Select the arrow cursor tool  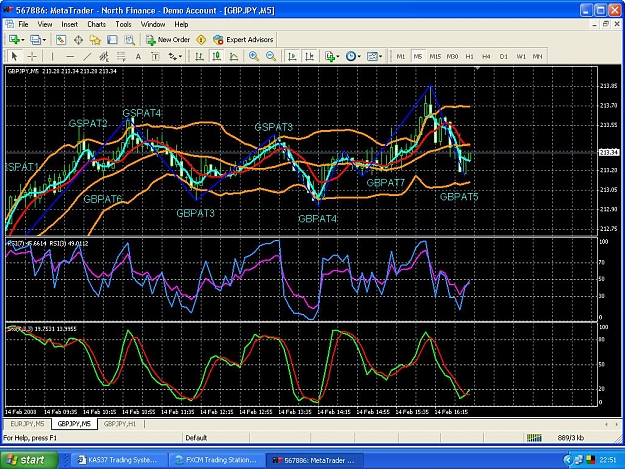[15, 56]
